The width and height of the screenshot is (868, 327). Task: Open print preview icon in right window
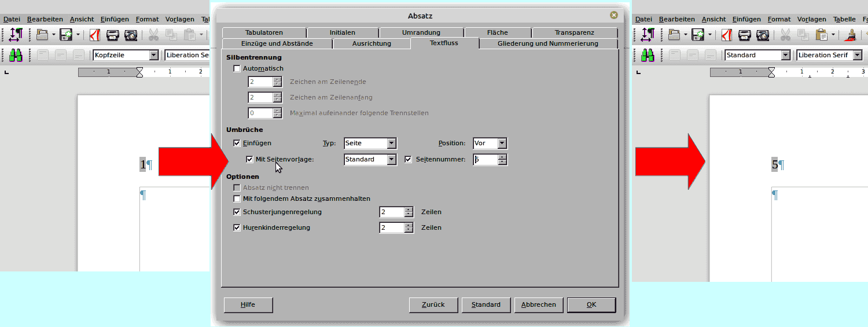(x=763, y=35)
